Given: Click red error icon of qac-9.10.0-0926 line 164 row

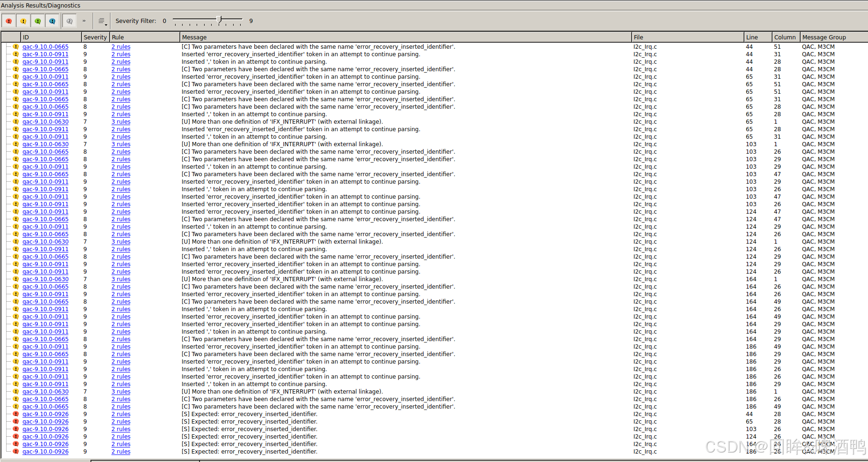Looking at the screenshot, I should point(16,444).
